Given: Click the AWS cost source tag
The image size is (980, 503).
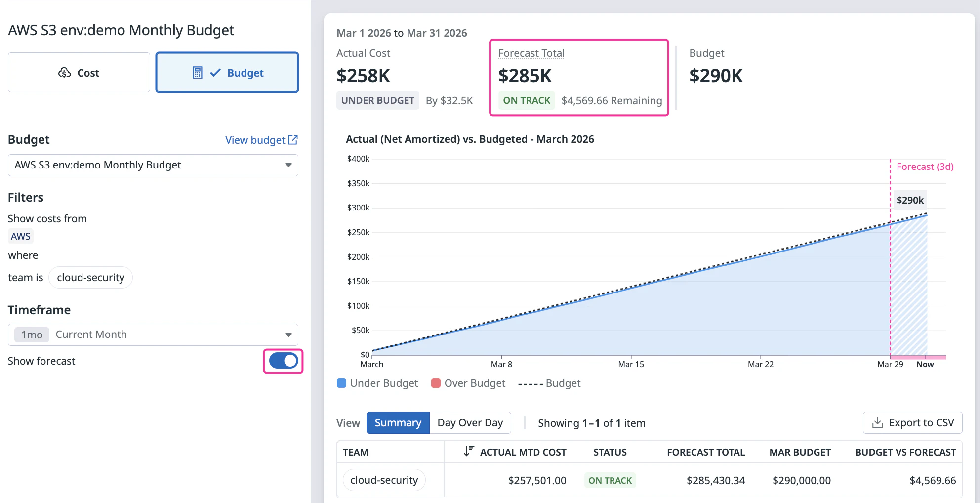Looking at the screenshot, I should (x=21, y=236).
